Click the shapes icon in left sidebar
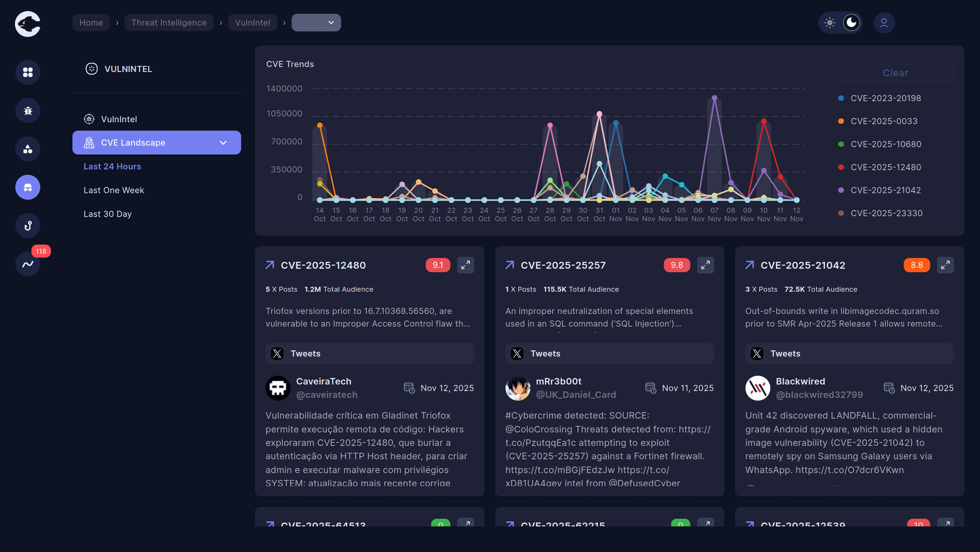 pyautogui.click(x=28, y=149)
